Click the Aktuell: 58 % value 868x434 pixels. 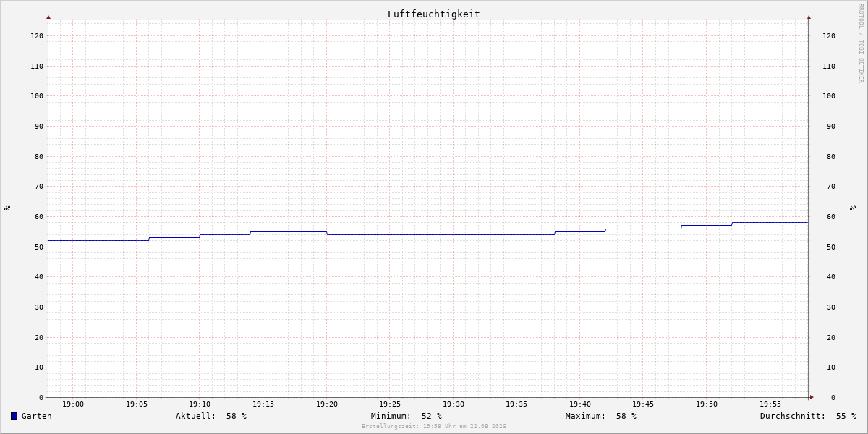click(211, 416)
